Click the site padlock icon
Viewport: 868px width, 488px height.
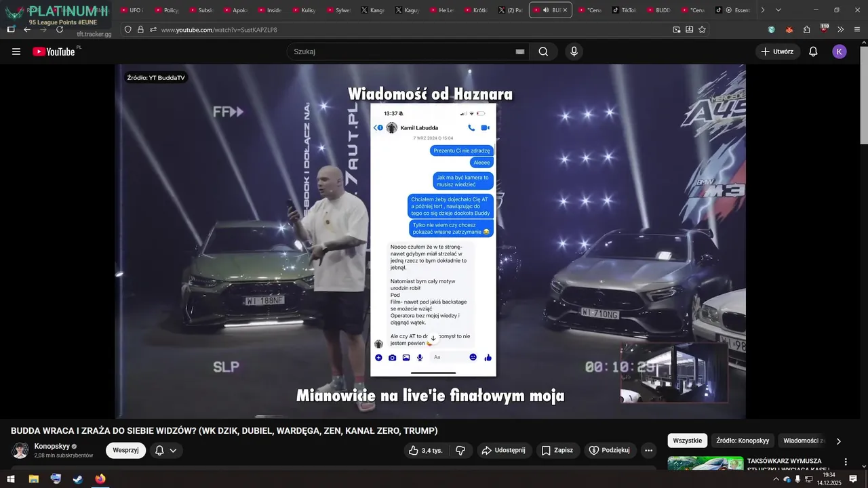point(140,29)
